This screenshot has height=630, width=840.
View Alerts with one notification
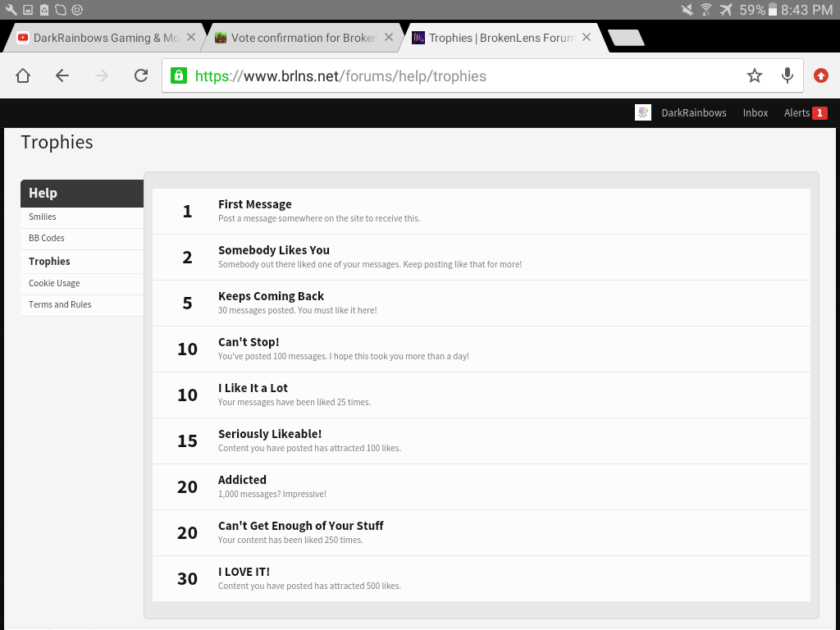point(806,112)
